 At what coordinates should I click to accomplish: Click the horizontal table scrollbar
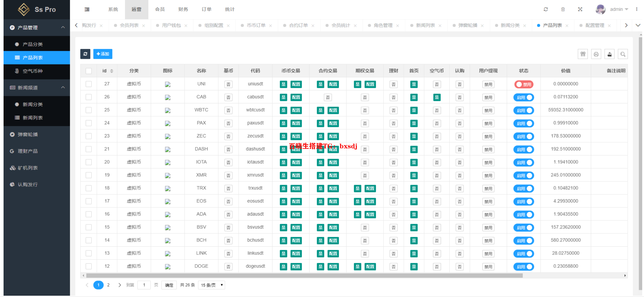pos(304,276)
